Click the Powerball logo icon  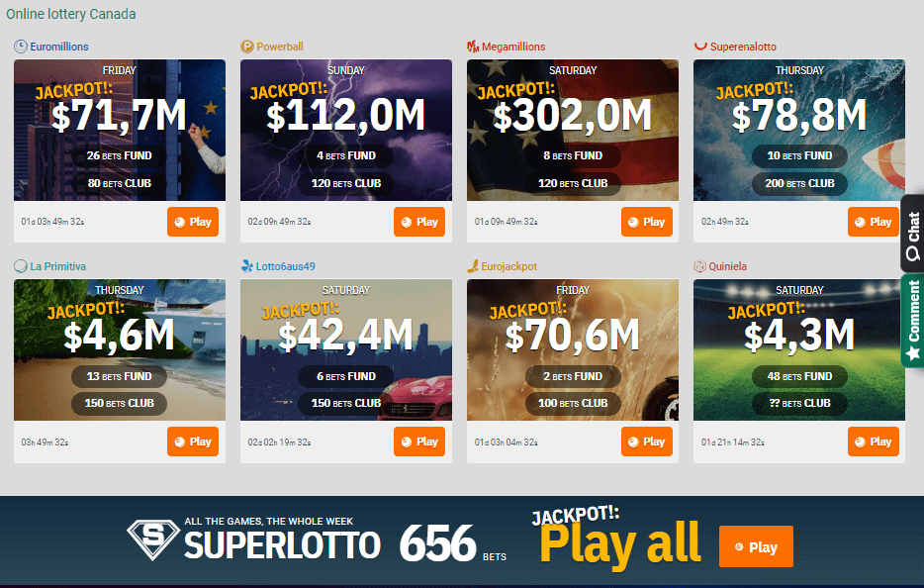coord(247,47)
